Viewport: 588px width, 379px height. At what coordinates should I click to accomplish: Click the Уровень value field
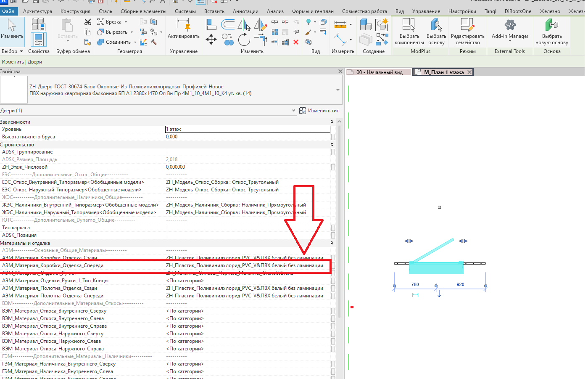point(248,129)
